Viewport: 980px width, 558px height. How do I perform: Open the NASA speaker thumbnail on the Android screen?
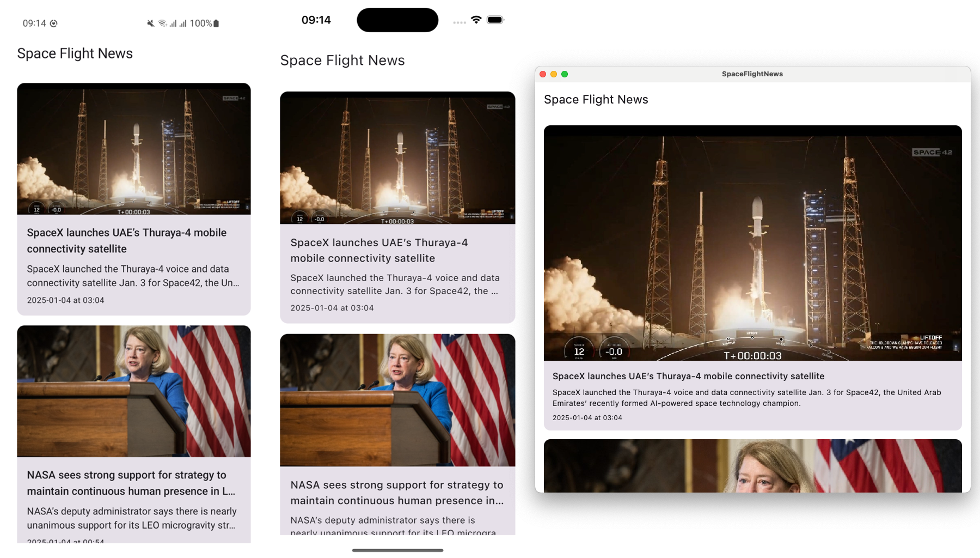point(134,391)
